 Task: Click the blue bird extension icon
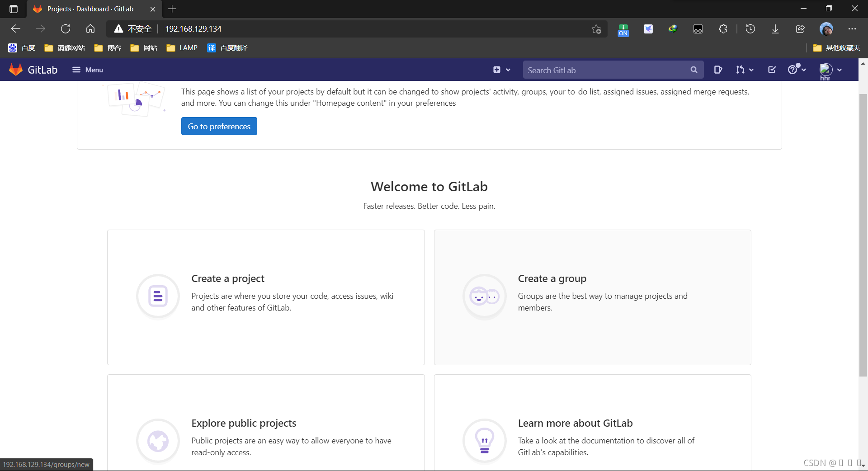(648, 29)
